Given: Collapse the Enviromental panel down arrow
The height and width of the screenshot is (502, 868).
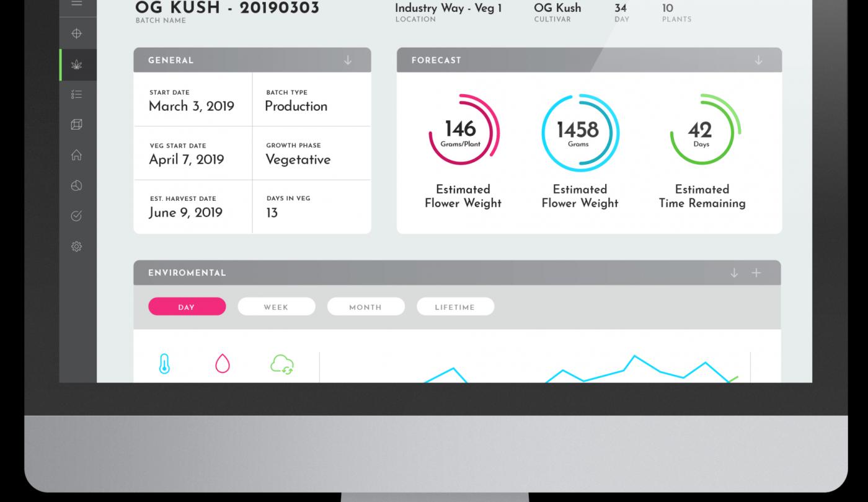Looking at the screenshot, I should [x=734, y=273].
